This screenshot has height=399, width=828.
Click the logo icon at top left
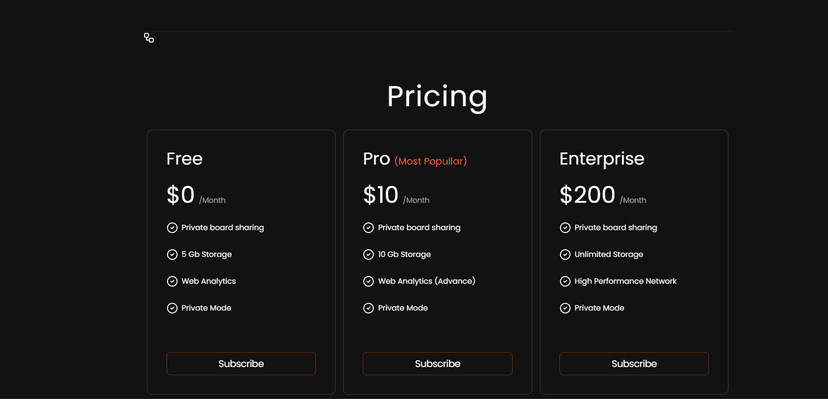click(149, 38)
